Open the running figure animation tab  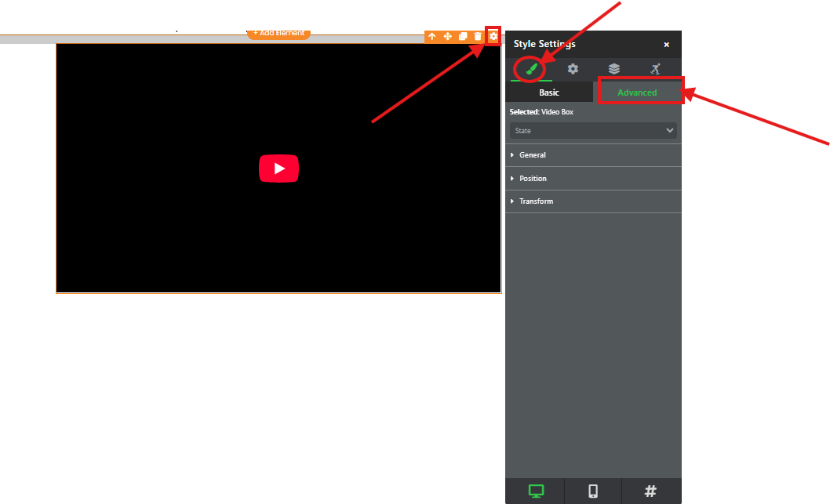click(655, 69)
